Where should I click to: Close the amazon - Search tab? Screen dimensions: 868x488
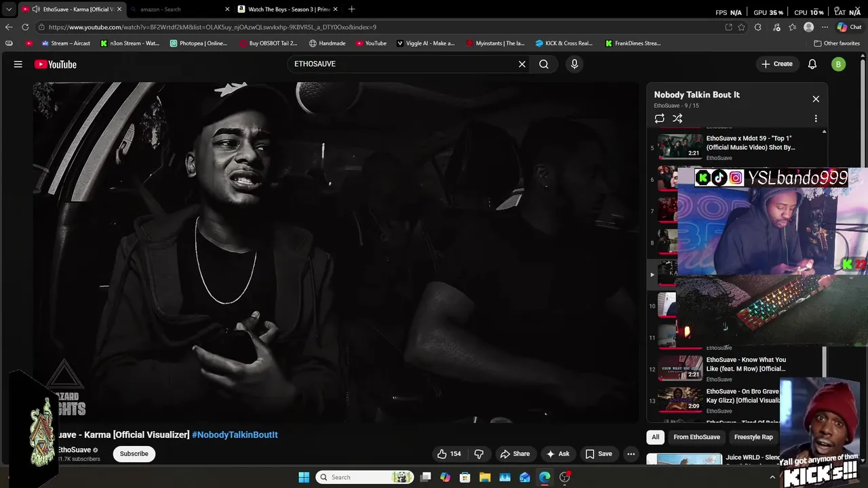click(227, 9)
